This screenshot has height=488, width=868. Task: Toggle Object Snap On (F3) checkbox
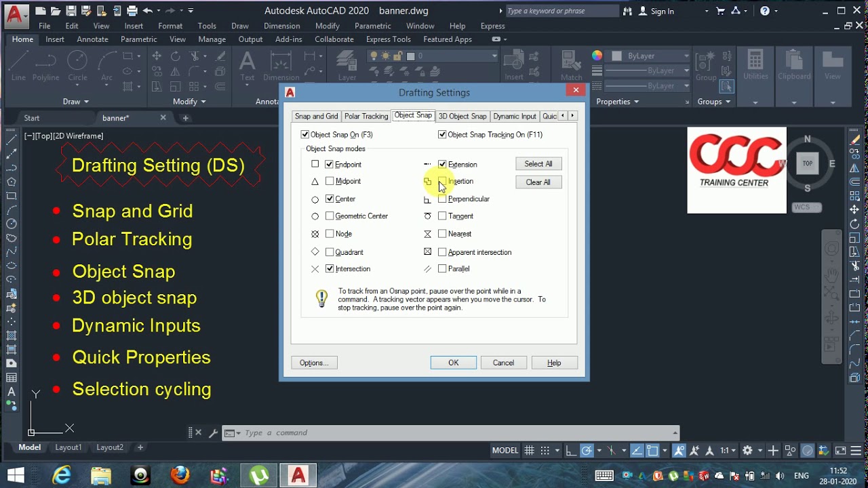304,134
